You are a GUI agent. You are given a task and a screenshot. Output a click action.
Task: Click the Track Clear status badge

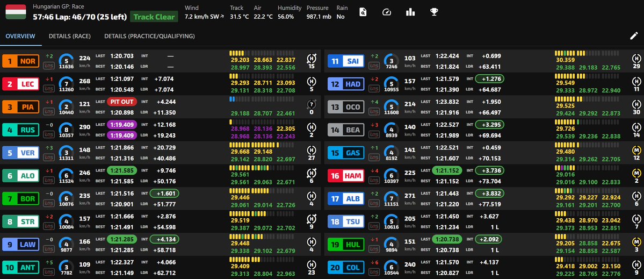[155, 17]
